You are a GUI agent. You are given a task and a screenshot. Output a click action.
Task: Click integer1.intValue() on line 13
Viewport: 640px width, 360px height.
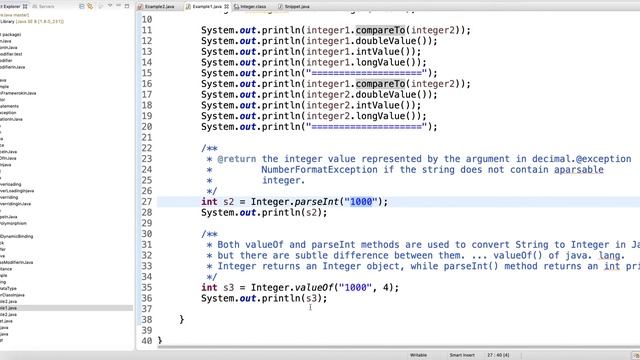tap(361, 51)
